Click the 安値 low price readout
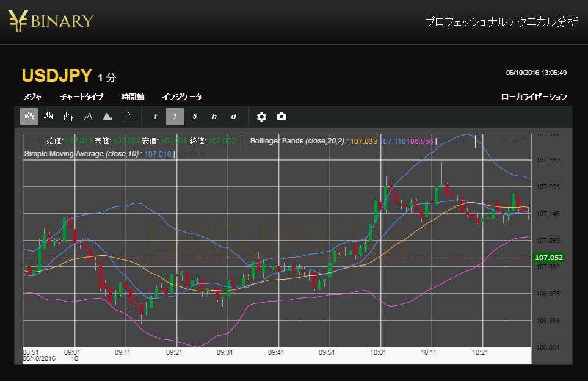This screenshot has width=588, height=381. point(165,141)
